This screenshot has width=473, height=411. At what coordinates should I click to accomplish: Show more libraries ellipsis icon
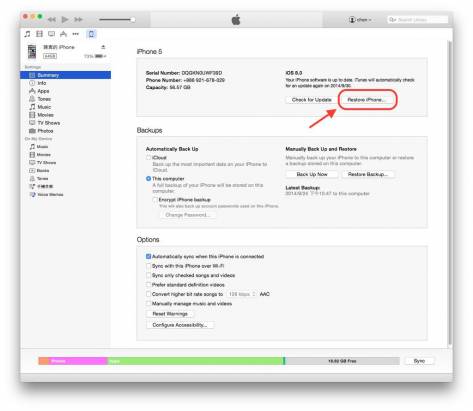[76, 34]
